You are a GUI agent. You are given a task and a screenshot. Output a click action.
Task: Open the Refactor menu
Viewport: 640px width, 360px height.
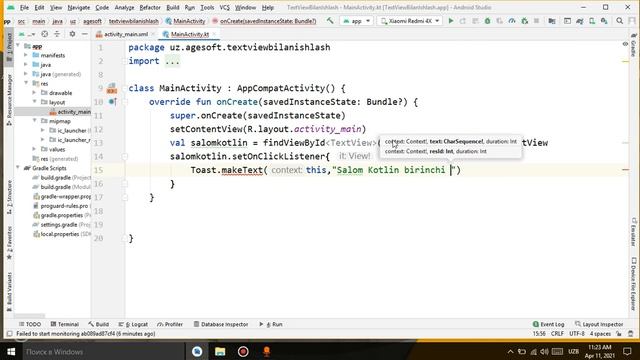(x=150, y=7)
